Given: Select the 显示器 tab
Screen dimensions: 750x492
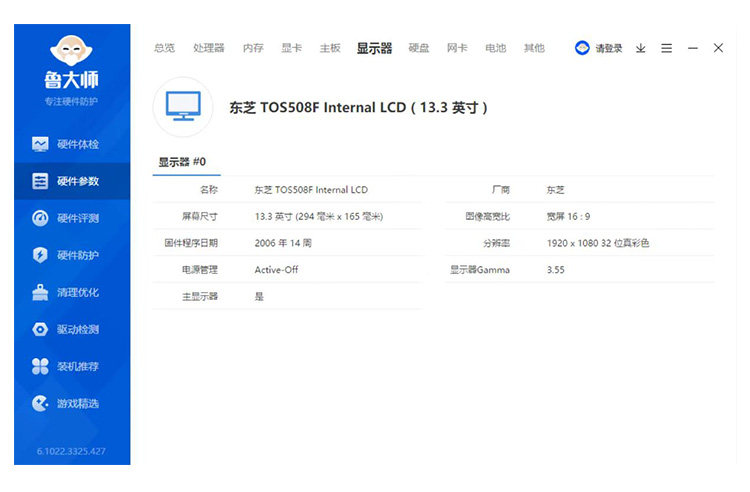Looking at the screenshot, I should coord(374,48).
